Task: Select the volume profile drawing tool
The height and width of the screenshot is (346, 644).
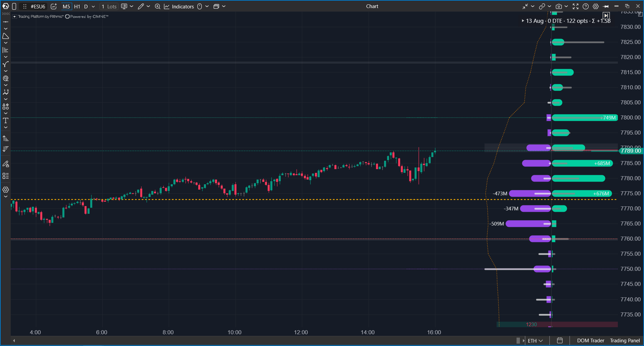Action: click(x=6, y=50)
